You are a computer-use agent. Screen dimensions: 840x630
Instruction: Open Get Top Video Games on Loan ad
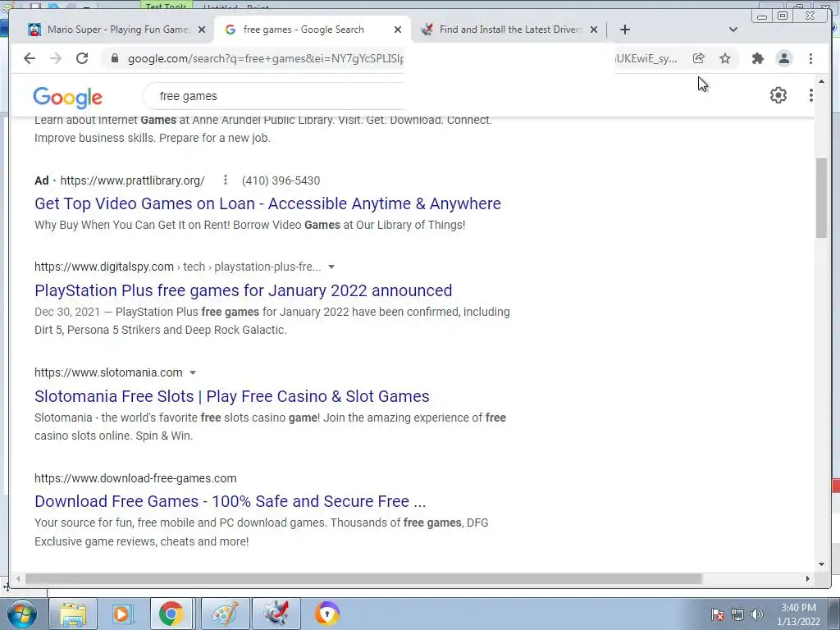267,203
